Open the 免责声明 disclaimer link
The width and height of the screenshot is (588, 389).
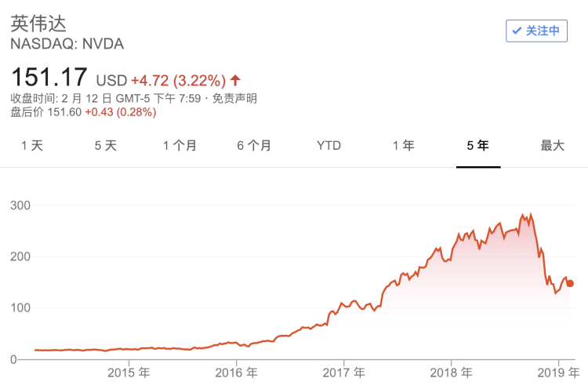coord(234,99)
